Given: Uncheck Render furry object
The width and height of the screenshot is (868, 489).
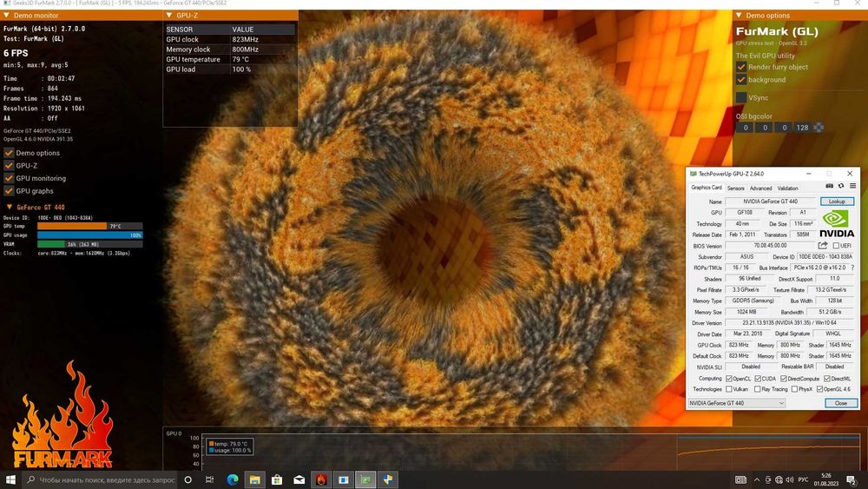Looking at the screenshot, I should click(741, 67).
